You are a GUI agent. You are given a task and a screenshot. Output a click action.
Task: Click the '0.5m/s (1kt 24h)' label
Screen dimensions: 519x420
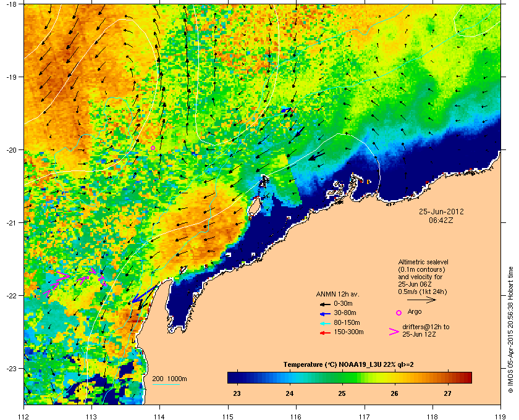tap(423, 292)
